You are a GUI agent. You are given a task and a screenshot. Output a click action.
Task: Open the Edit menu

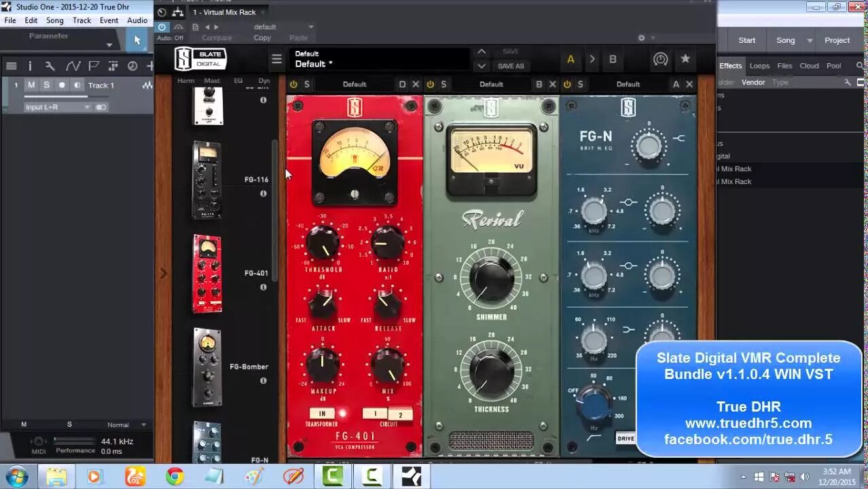click(31, 20)
